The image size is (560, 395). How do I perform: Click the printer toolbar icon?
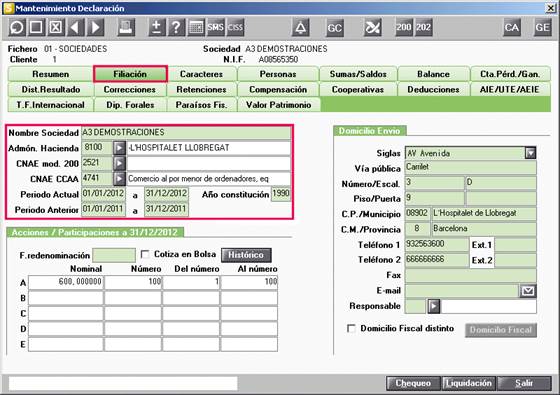126,27
